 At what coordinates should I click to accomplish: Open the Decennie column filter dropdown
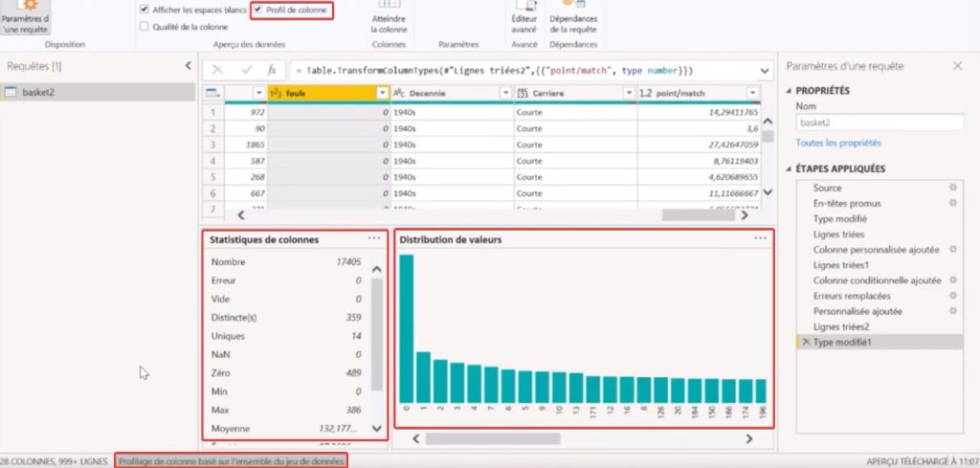pyautogui.click(x=505, y=93)
